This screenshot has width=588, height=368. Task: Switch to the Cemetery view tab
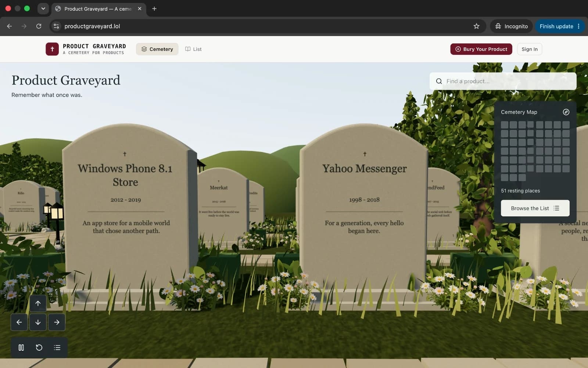pos(157,49)
